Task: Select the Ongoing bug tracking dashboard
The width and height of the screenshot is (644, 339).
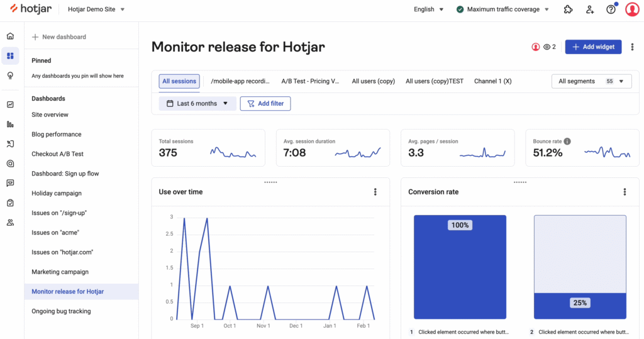Action: pos(61,311)
